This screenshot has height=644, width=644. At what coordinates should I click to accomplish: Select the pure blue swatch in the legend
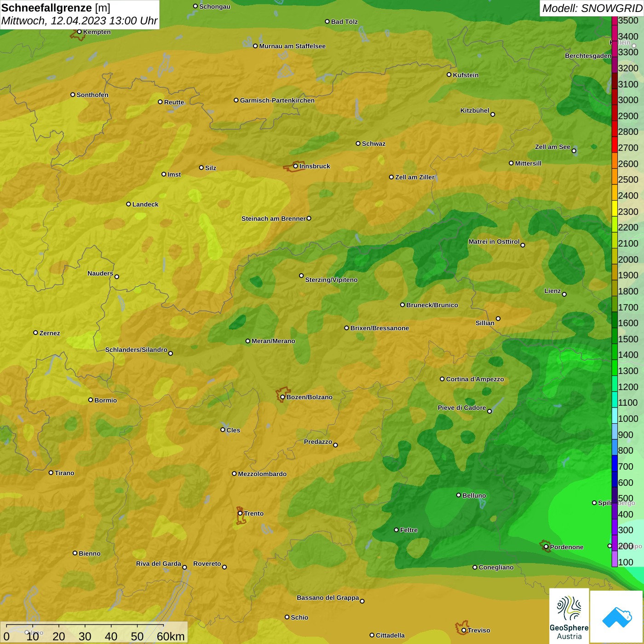point(615,463)
